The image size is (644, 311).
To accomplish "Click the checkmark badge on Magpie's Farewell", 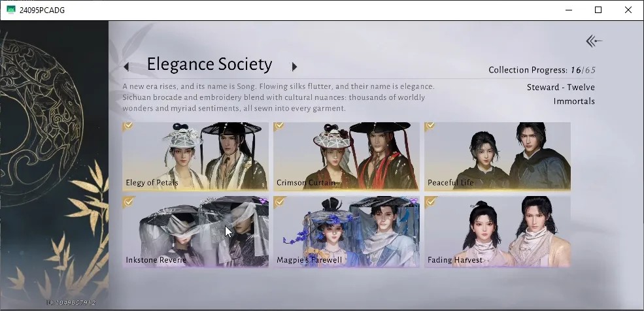I will point(279,201).
